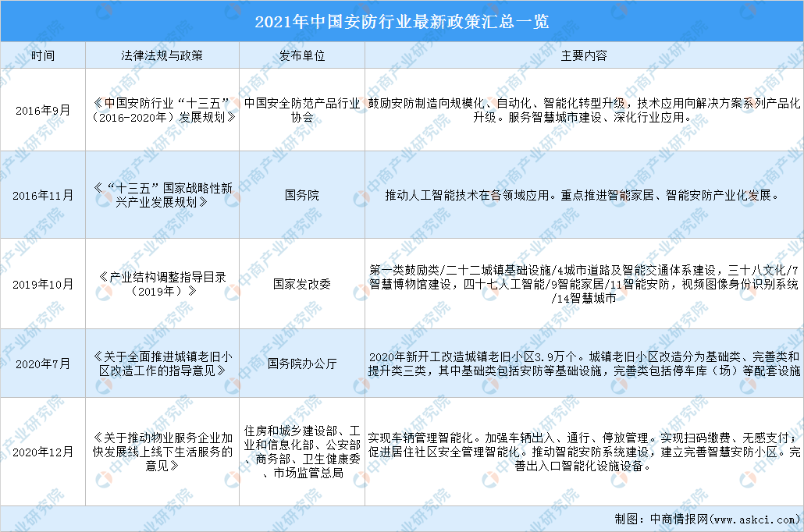Click the '2016年11月' date cell
This screenshot has height=532, width=804.
[43, 195]
